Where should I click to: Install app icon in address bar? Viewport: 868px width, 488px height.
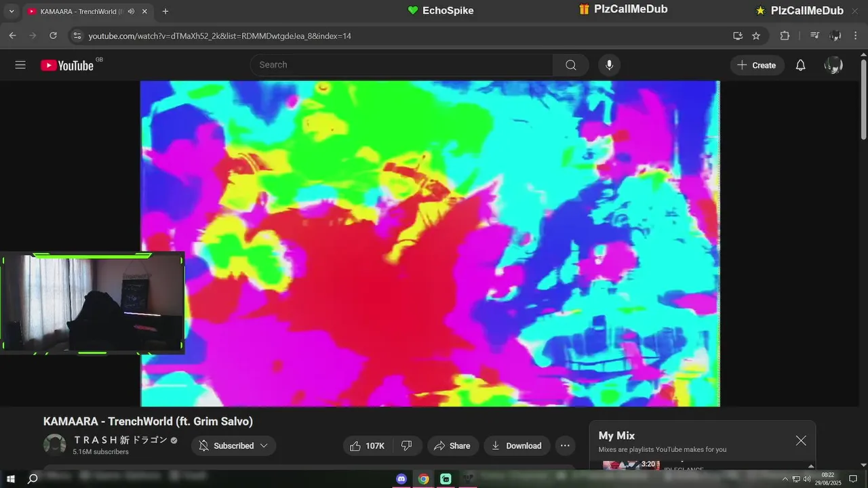click(x=738, y=35)
